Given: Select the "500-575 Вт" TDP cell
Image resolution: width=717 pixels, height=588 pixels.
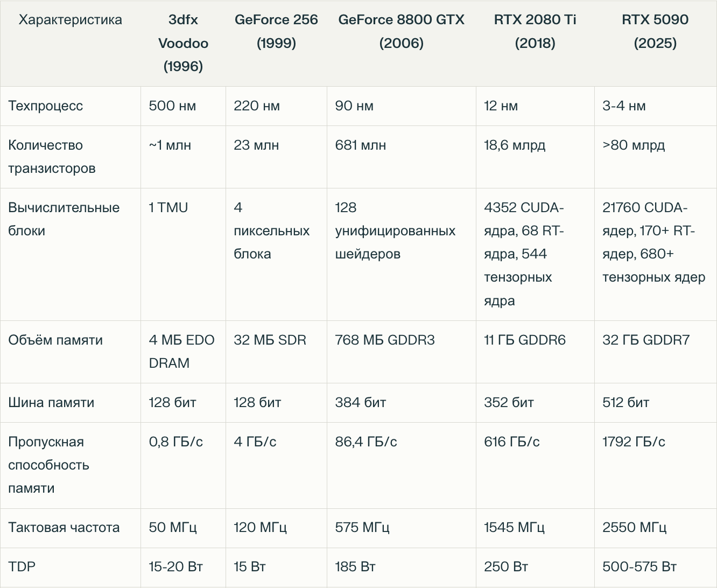Looking at the screenshot, I should coord(639,566).
